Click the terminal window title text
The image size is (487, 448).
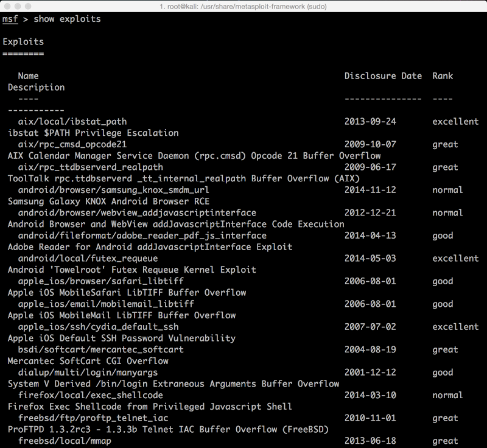[x=243, y=7]
